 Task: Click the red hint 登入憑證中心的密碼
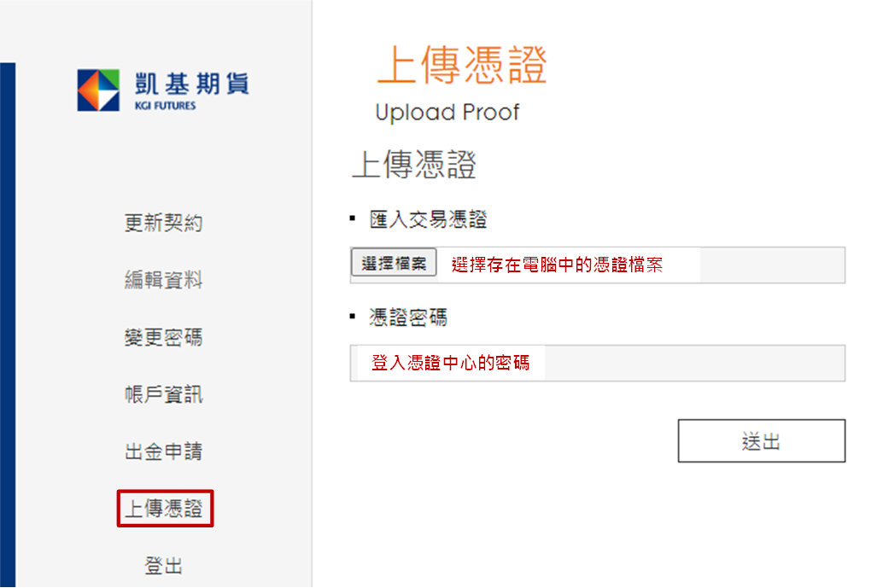[450, 364]
